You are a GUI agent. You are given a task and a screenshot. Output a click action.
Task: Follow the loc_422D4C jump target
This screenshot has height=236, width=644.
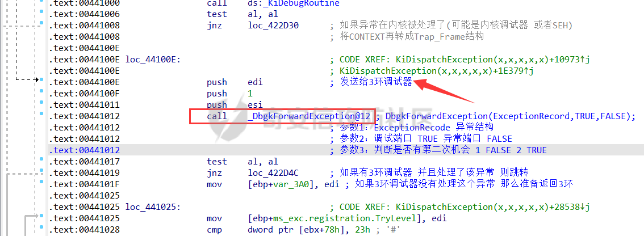point(274,173)
